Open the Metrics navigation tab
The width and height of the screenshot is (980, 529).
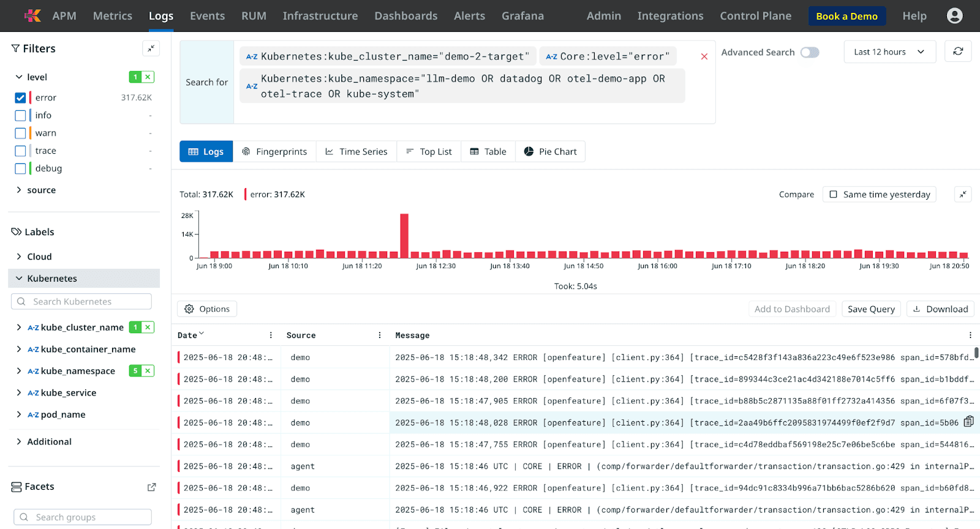pyautogui.click(x=113, y=16)
